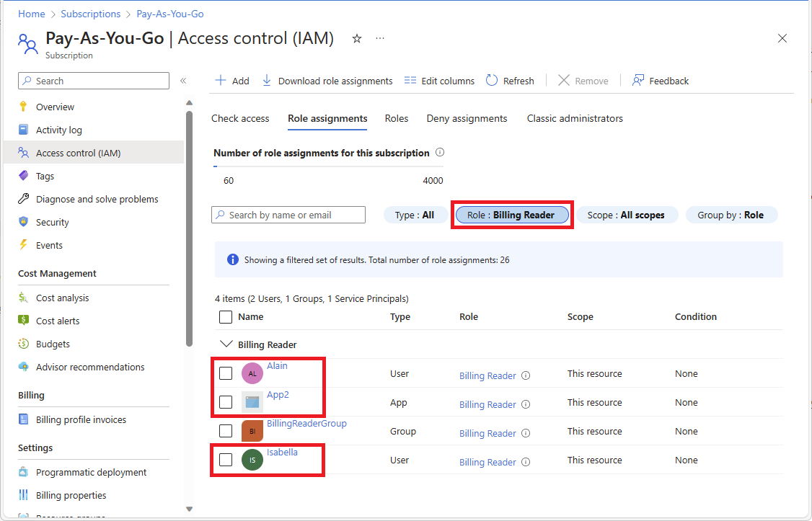Click the Activity log icon

(23, 129)
